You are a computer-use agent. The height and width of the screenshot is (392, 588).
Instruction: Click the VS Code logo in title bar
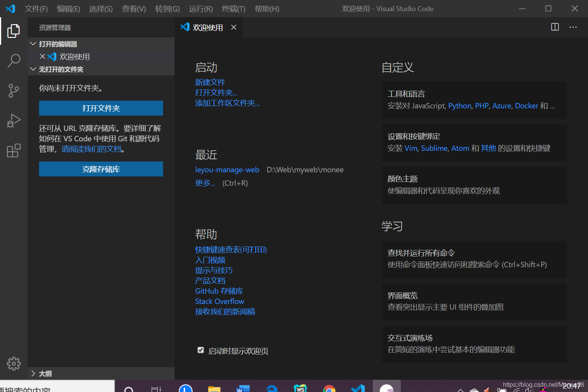pyautogui.click(x=10, y=8)
